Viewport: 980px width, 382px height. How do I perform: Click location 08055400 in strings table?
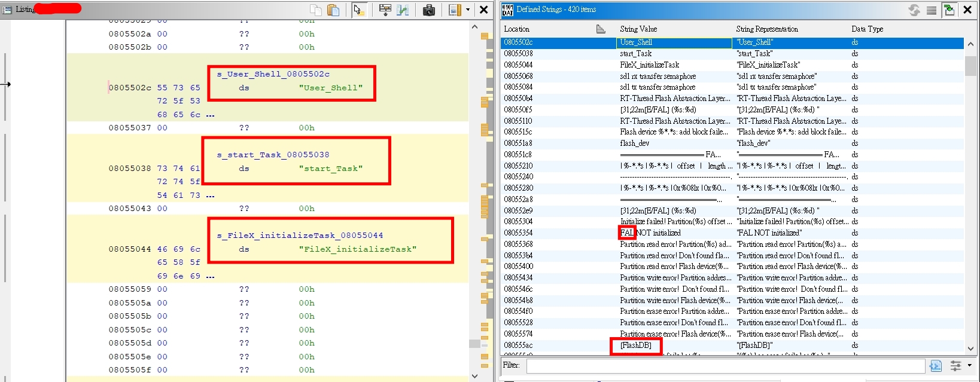tap(518, 267)
